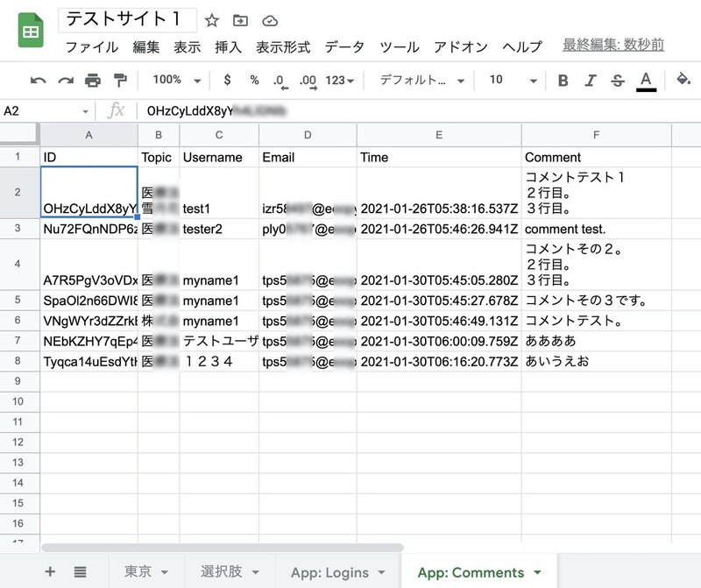Viewport: 701px width, 588px height.
Task: Open the データ menu
Action: [344, 46]
